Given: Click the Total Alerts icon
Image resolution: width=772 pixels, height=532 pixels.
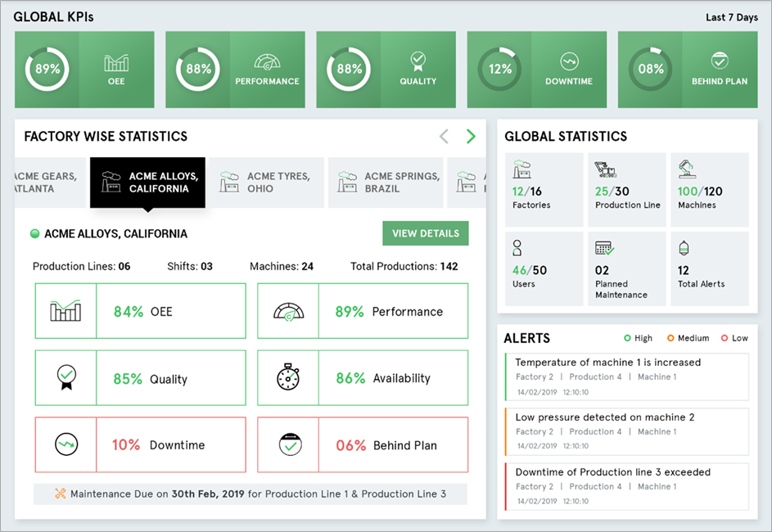Looking at the screenshot, I should coord(685,249).
